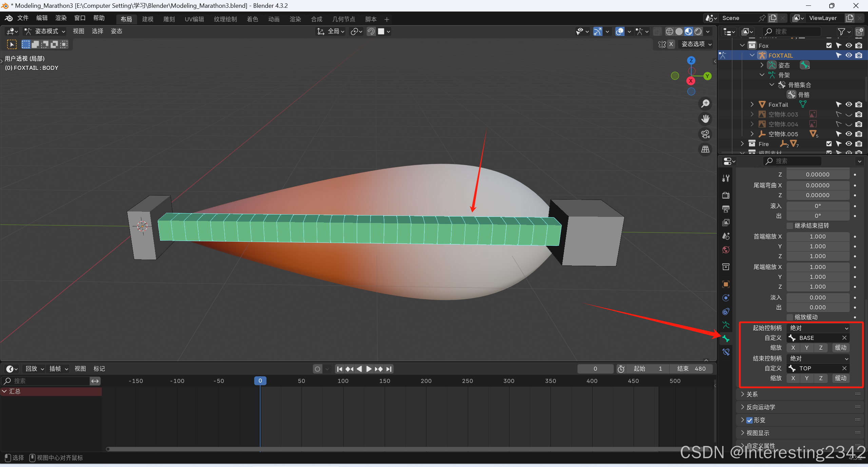Viewport: 868px width, 467px height.
Task: Switch to the UV编辑 workspace tab
Action: 194,19
